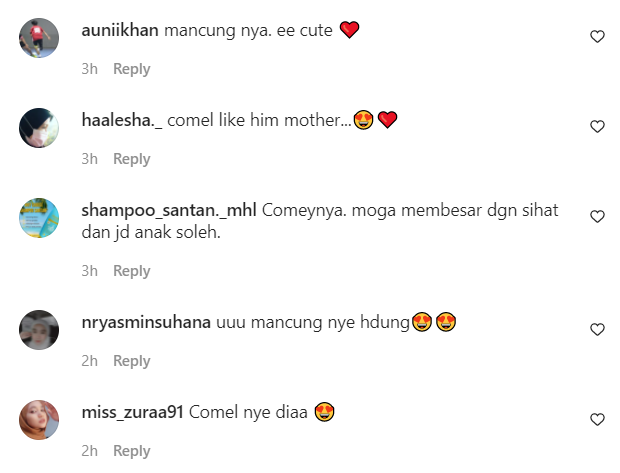Like miss_zuraa91's comment with the heart icon
The height and width of the screenshot is (473, 620).
coord(597,419)
